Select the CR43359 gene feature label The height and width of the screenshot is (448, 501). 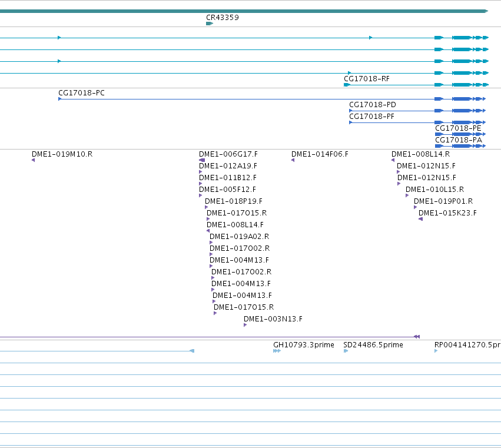[x=223, y=18]
